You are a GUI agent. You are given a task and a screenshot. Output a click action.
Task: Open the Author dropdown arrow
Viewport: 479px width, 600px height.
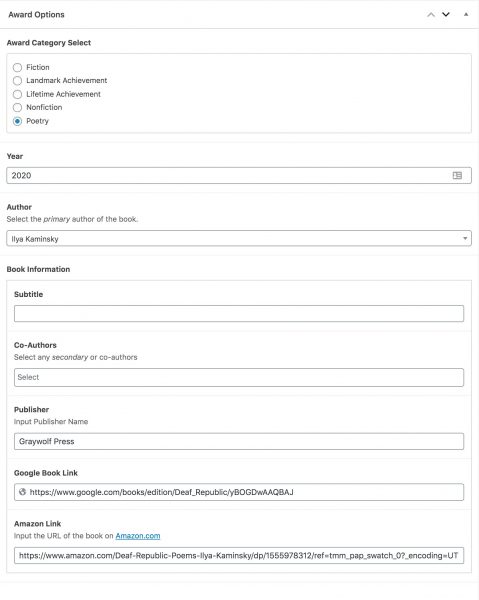pos(465,238)
